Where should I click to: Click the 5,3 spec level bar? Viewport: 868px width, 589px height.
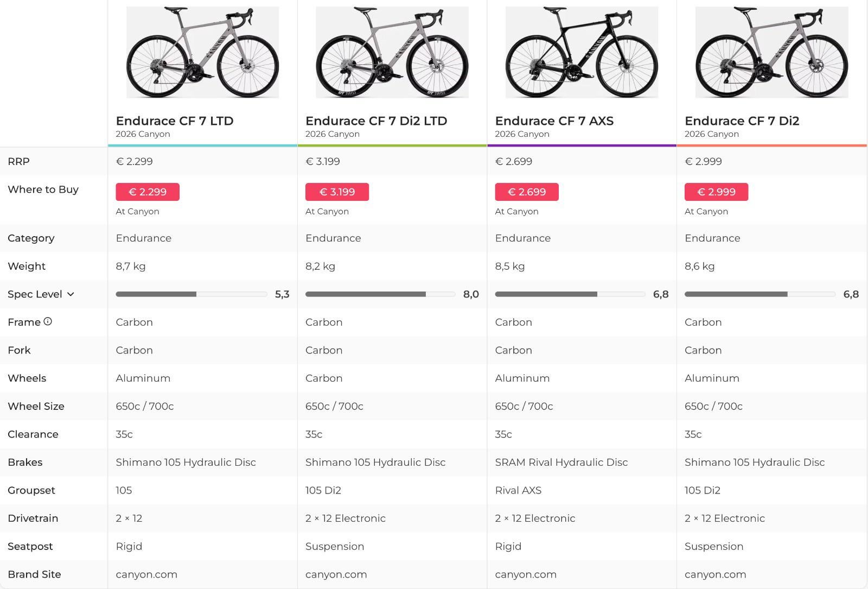(x=191, y=294)
